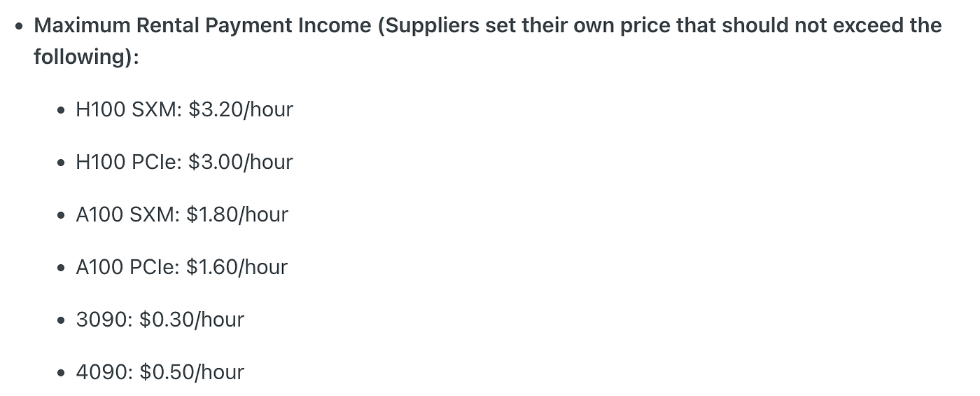Click the bullet point beside 4090
Viewport: 980px width, 396px height.
pos(62,374)
